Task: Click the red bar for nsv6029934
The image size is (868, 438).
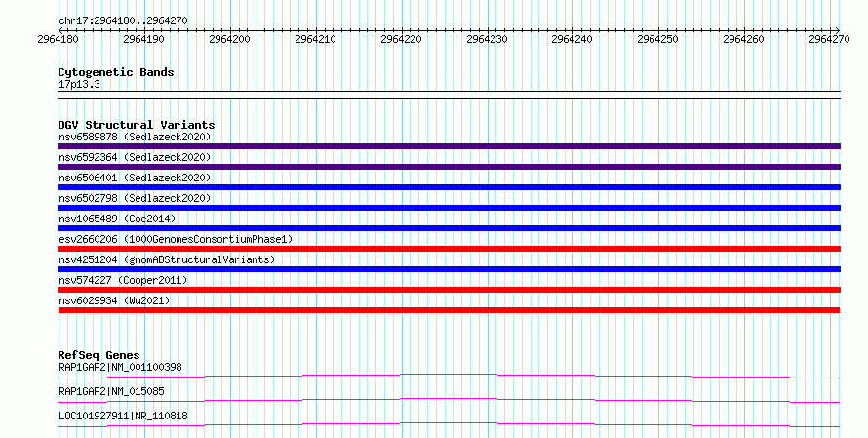Action: click(449, 310)
